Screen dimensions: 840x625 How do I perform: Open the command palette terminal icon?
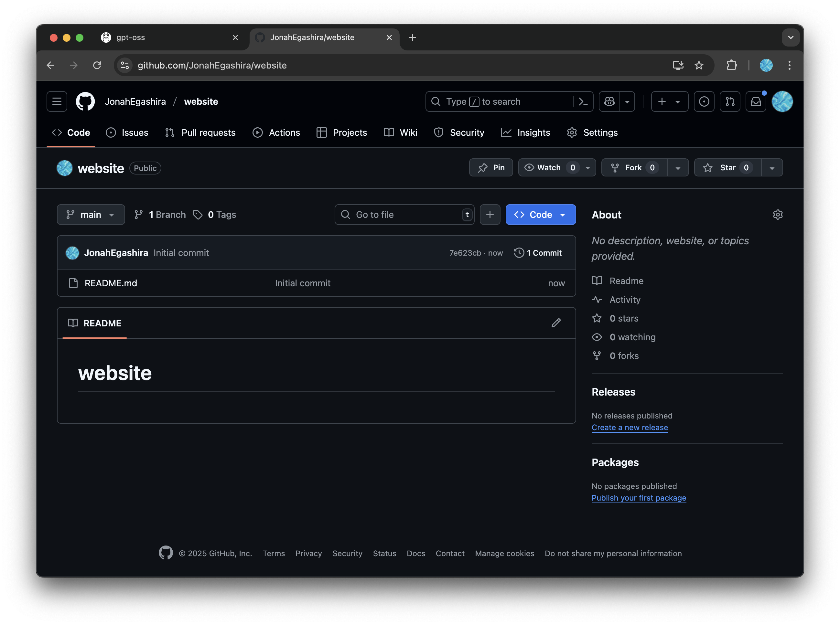(x=582, y=101)
